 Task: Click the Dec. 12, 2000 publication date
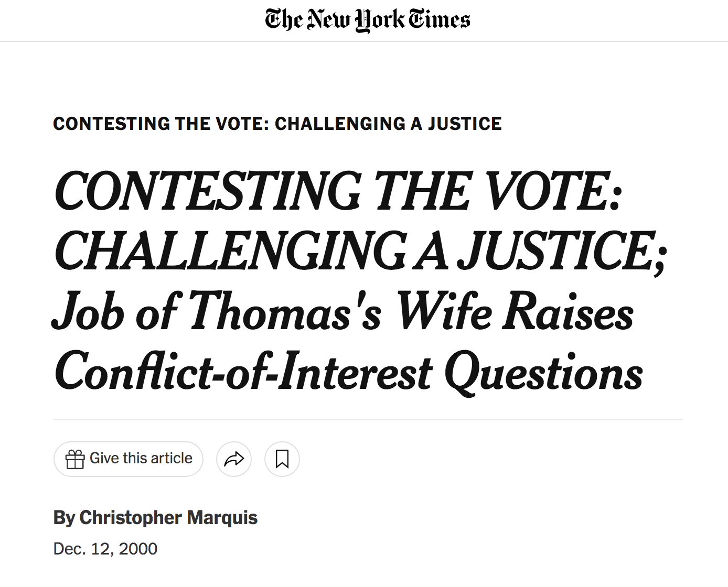(105, 549)
